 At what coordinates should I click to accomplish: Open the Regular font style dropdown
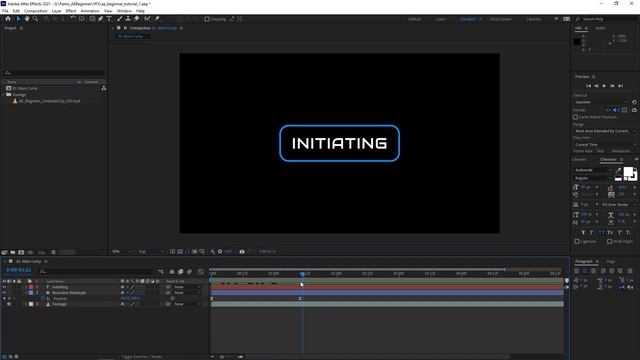593,178
